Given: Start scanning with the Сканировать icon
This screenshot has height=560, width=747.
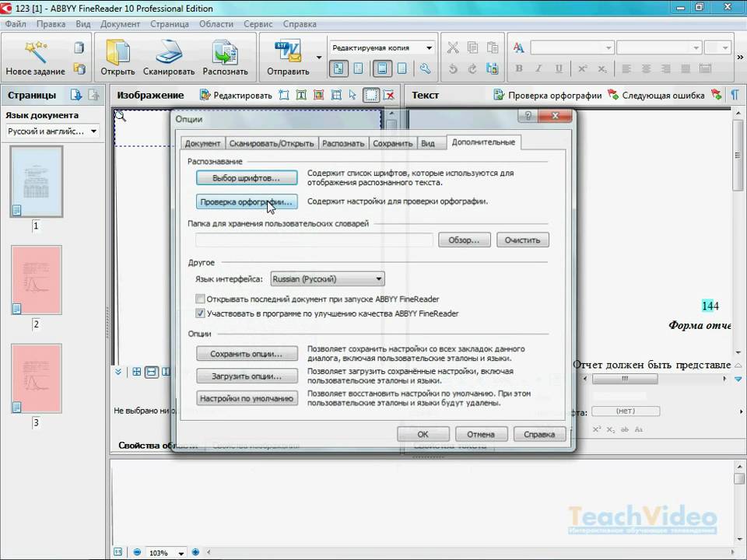Looking at the screenshot, I should 169,52.
